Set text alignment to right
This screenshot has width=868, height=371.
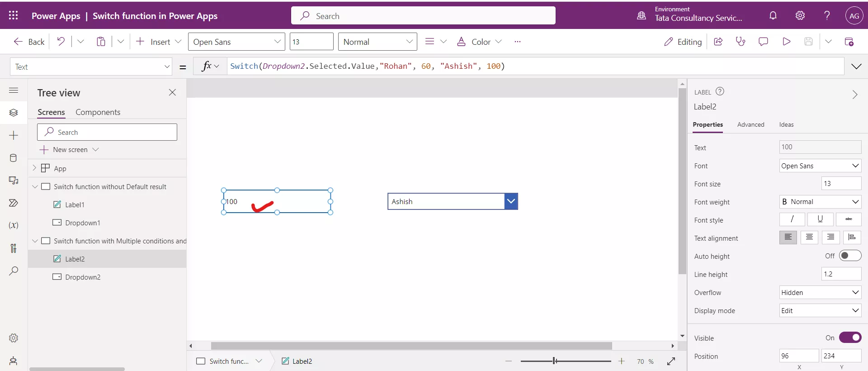tap(830, 238)
